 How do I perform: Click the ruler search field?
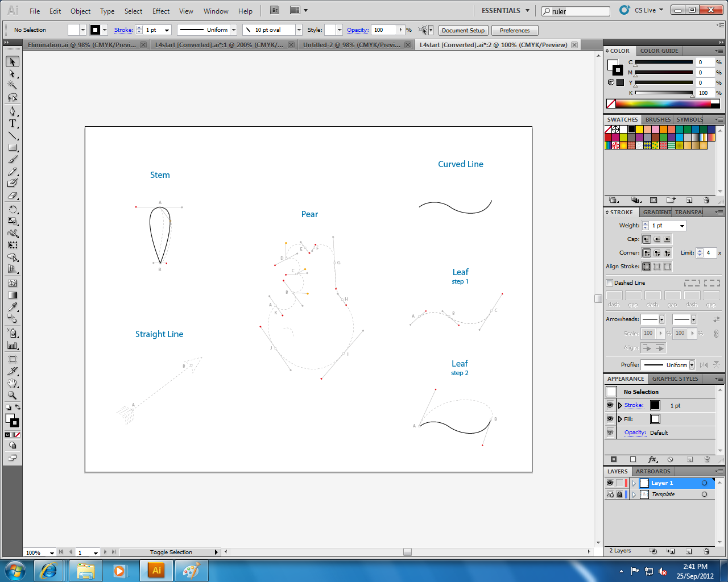(x=574, y=10)
